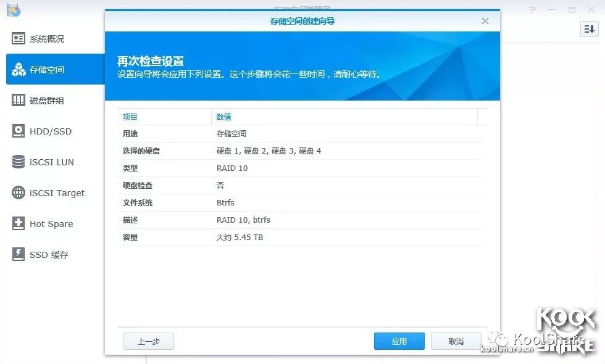The width and height of the screenshot is (605, 364).
Task: Minimize the Storage Manager window
Action: [x=552, y=10]
